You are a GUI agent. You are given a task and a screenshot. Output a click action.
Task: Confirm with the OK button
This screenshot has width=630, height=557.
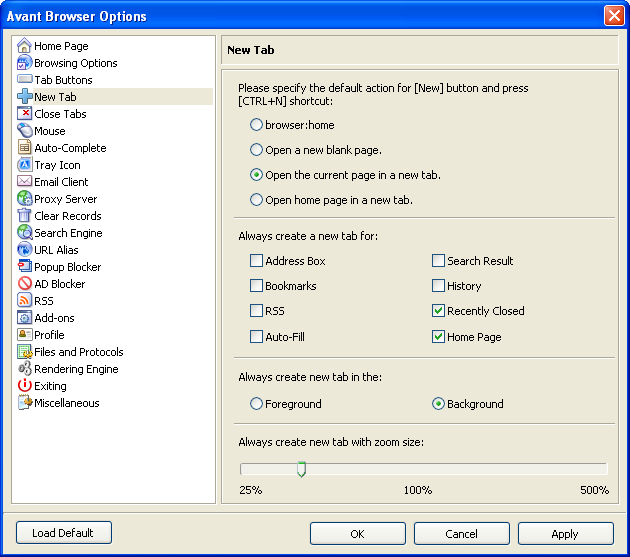pyautogui.click(x=358, y=534)
